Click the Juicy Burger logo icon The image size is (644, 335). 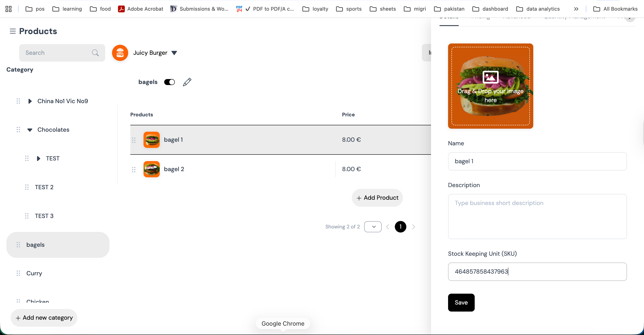(x=120, y=53)
